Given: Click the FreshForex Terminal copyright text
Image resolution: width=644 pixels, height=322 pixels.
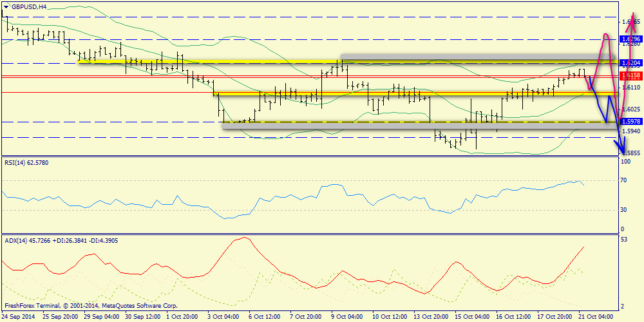Looking at the screenshot, I should tap(91, 306).
